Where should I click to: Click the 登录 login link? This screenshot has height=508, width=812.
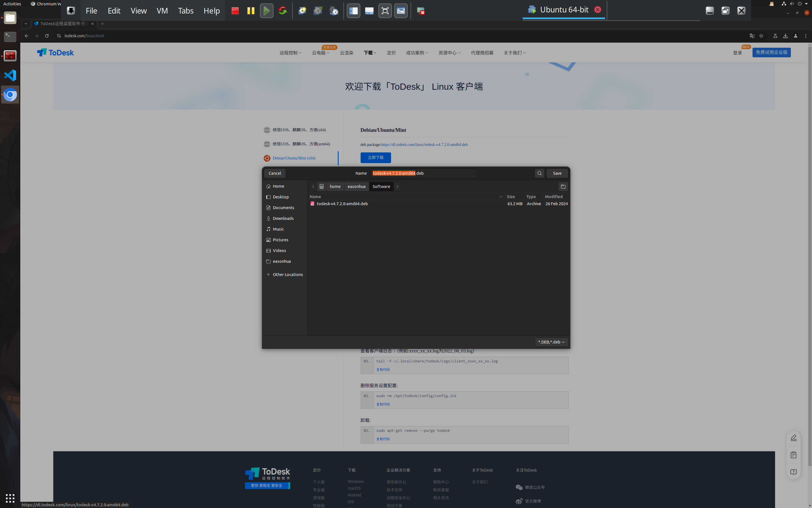737,53
